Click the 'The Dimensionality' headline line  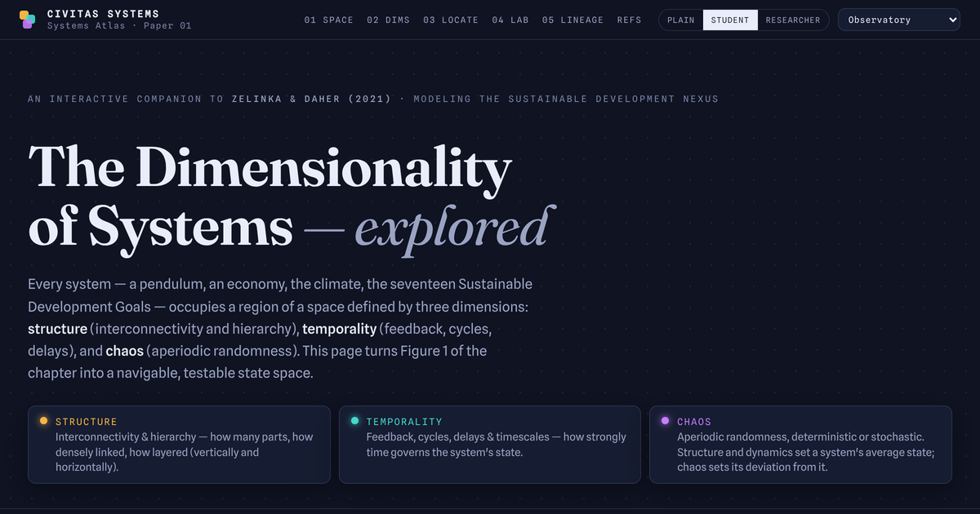270,167
